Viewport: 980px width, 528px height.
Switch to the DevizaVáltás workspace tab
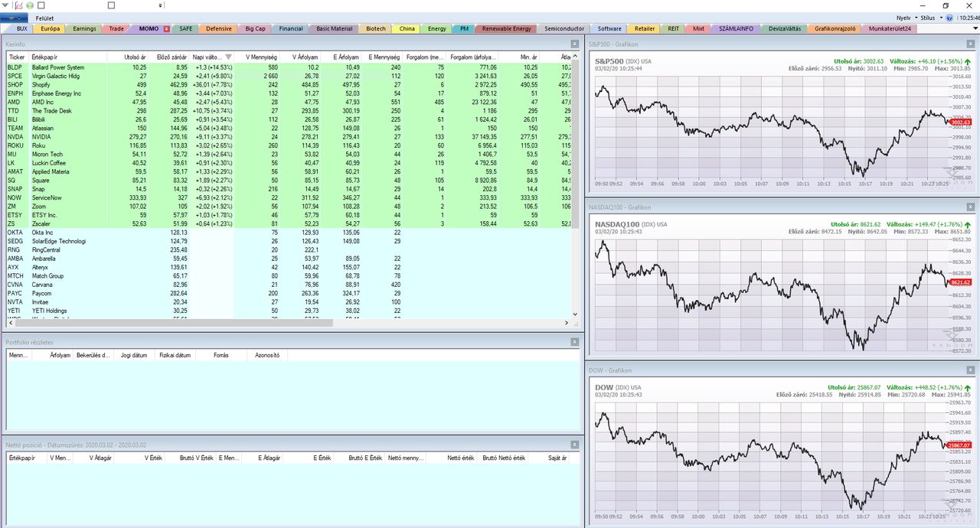tap(785, 29)
